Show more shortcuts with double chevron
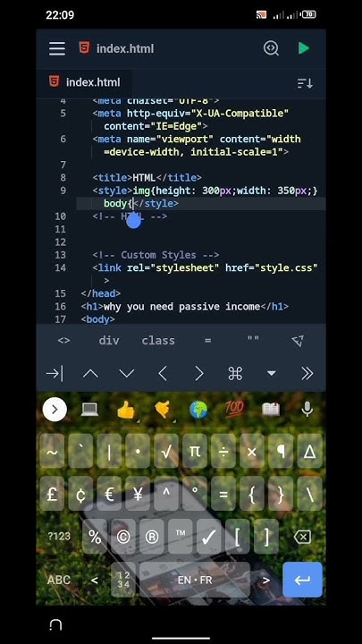The height and width of the screenshot is (644, 362). coord(307,373)
